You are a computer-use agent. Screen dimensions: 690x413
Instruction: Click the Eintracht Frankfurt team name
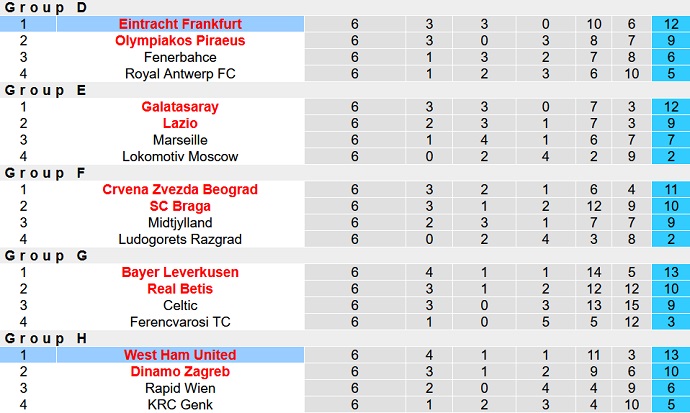tap(180, 23)
